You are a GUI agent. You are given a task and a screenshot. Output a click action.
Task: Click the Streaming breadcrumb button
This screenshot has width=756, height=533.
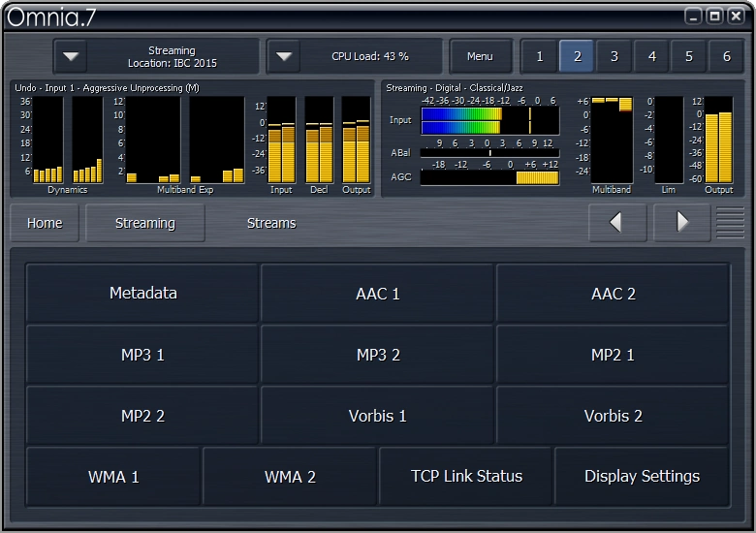point(145,223)
